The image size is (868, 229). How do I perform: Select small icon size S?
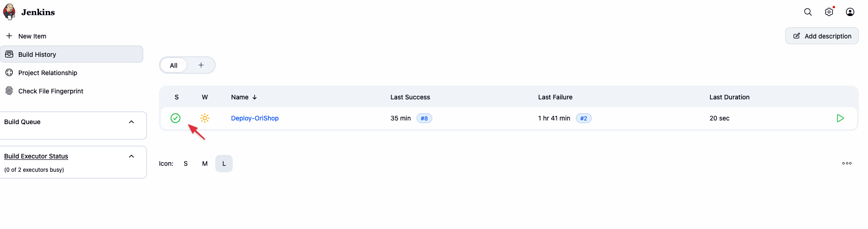[186, 164]
